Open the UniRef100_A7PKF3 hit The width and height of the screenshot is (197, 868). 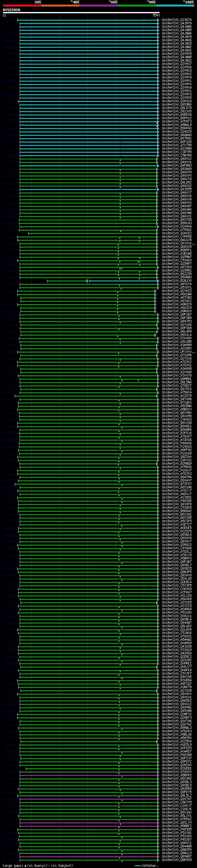(x=176, y=121)
